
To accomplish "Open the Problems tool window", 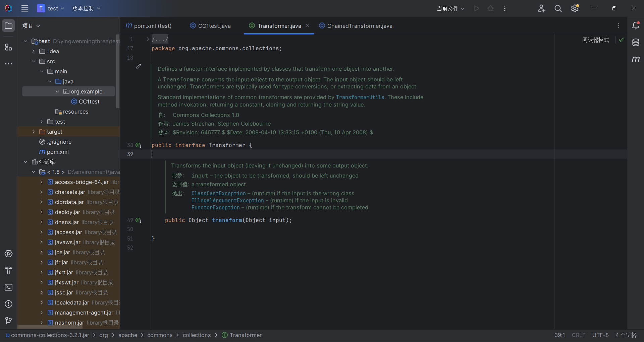I will point(9,304).
